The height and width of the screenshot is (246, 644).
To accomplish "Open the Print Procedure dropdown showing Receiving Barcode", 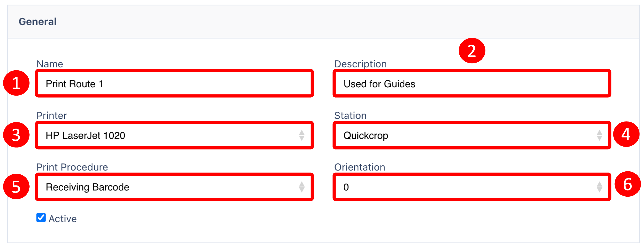I will click(x=174, y=187).
